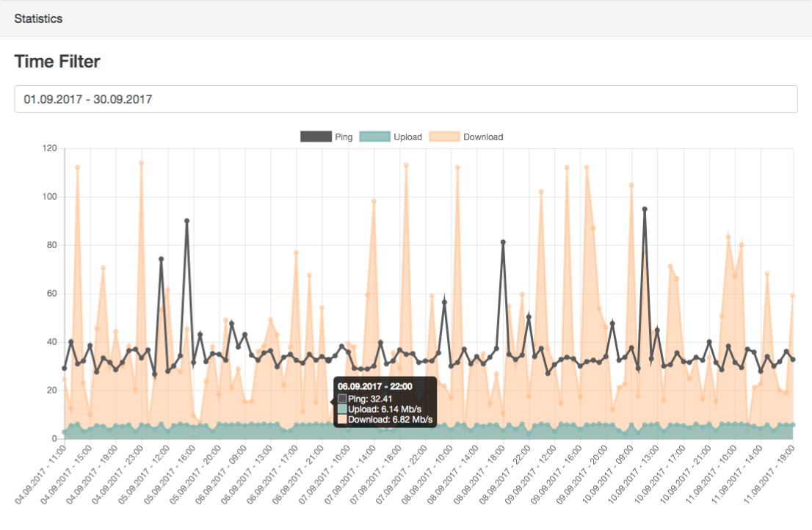This screenshot has height=530, width=812.
Task: Click the first ping data point on chart
Action: point(64,369)
